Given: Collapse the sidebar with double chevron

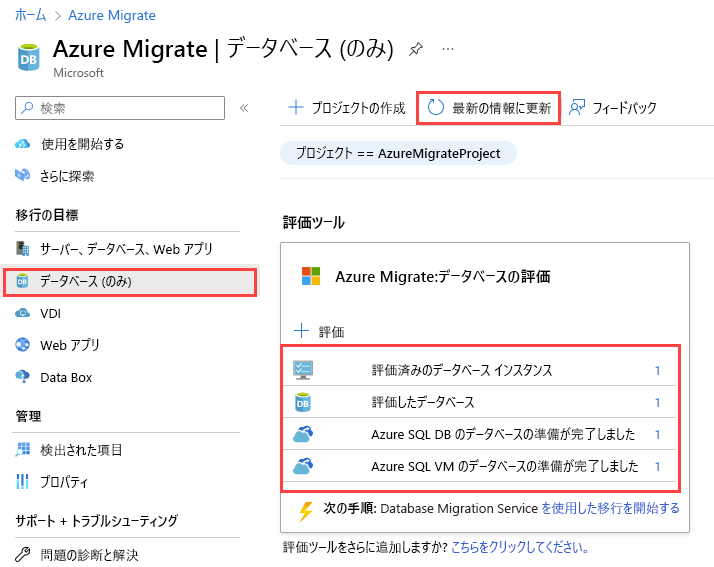Looking at the screenshot, I should coord(244,108).
